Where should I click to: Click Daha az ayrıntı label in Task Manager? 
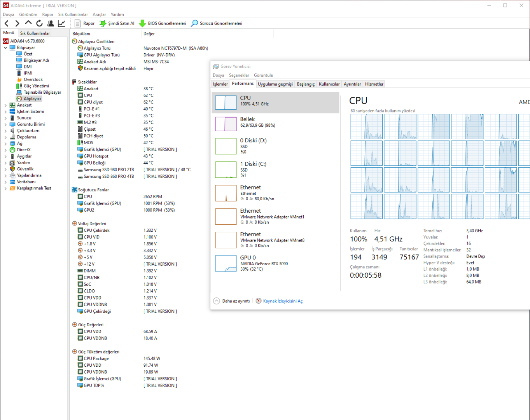[x=236, y=301]
